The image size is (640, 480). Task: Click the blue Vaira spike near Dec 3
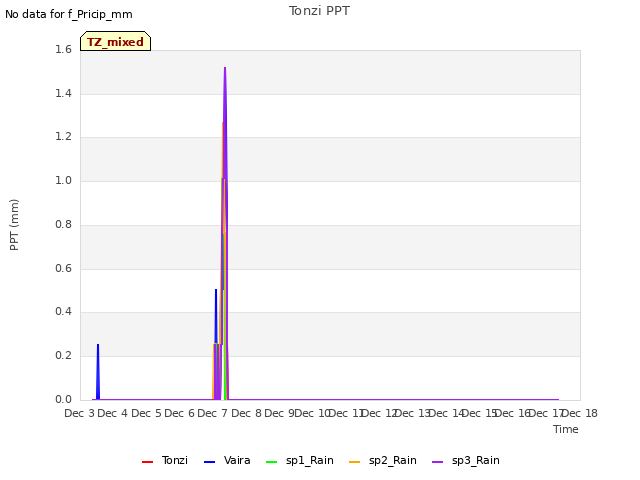coord(98,371)
